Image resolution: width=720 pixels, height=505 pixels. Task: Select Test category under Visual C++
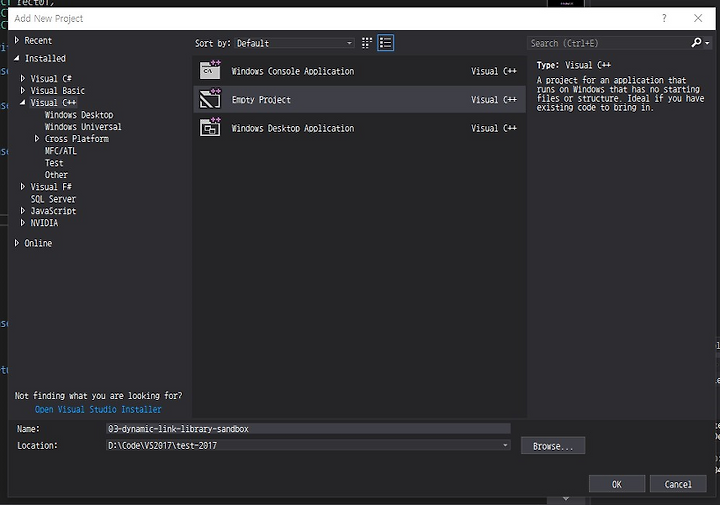point(54,163)
